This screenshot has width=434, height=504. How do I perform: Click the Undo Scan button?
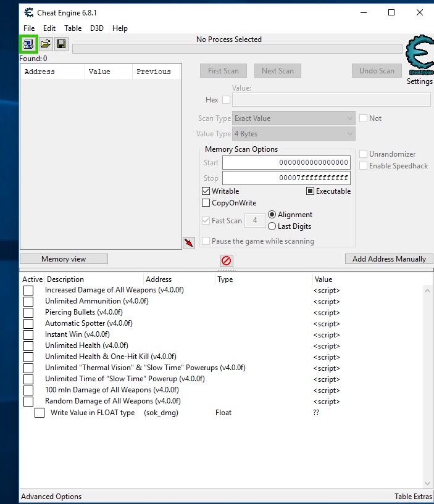coord(377,71)
